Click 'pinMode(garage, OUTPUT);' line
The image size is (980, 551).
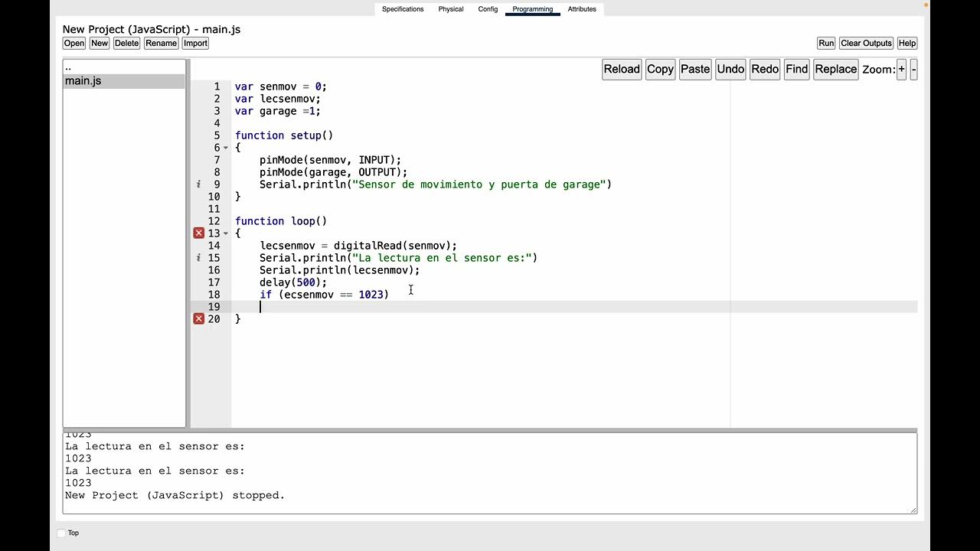click(x=334, y=172)
